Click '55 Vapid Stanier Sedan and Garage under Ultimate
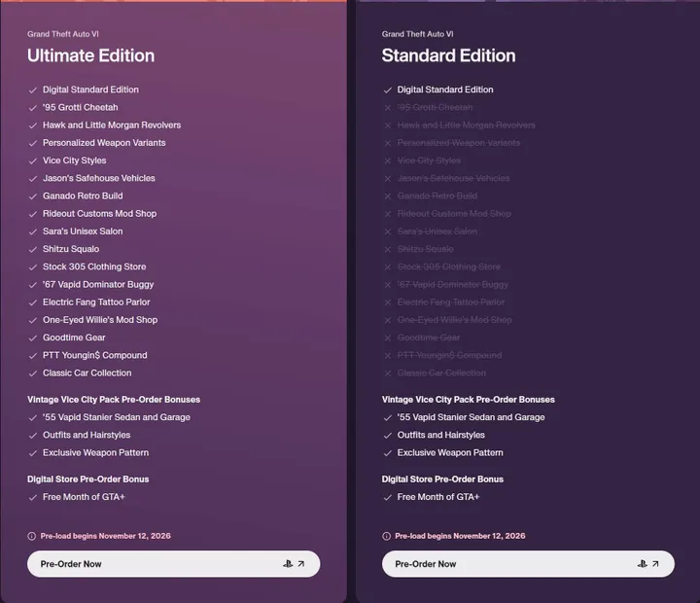Viewport: 700px width, 603px height. [117, 417]
